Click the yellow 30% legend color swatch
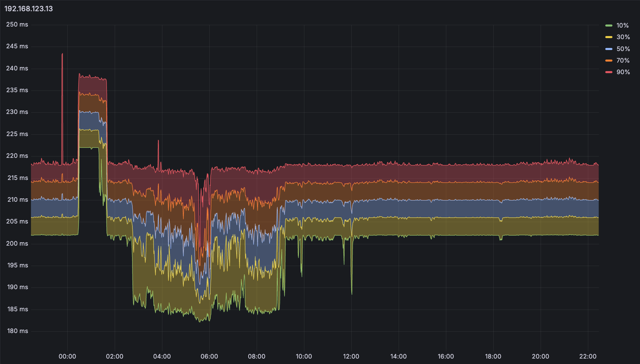640x364 pixels. [609, 37]
